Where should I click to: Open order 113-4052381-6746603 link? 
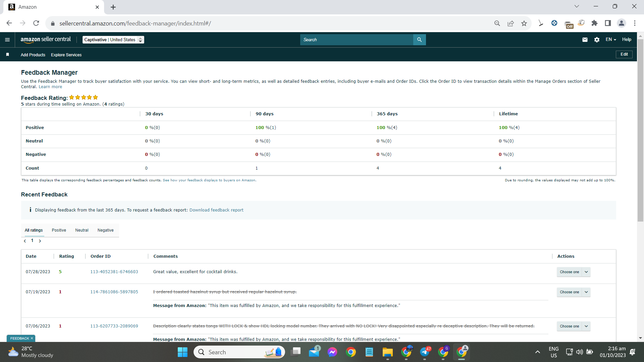click(x=114, y=272)
